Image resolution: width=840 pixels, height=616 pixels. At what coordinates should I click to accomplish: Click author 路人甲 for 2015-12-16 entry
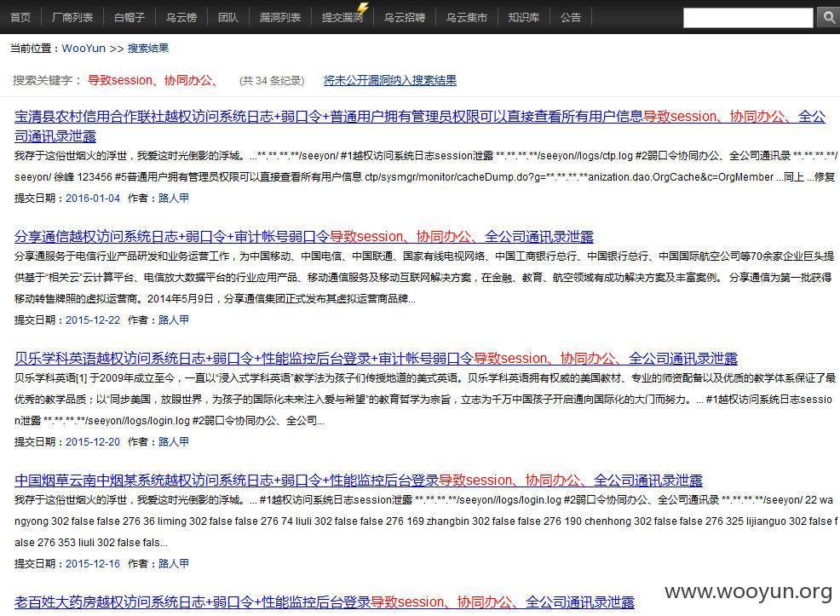[x=174, y=563]
